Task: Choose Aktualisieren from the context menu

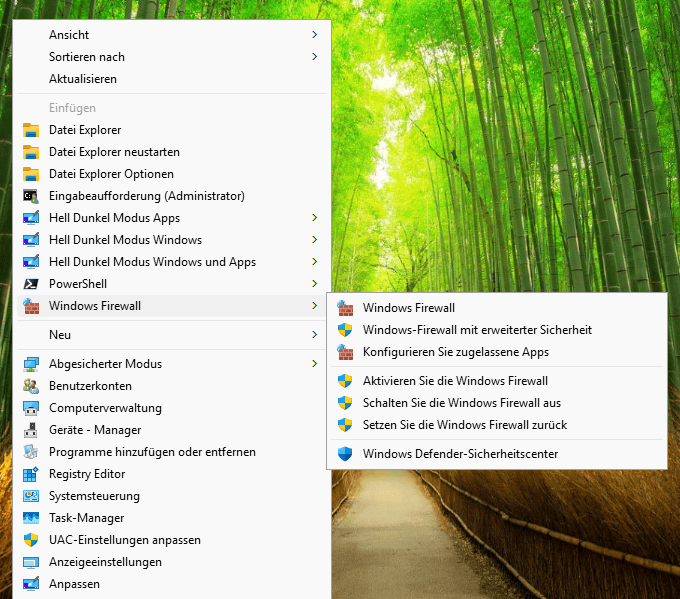Action: coord(173,79)
